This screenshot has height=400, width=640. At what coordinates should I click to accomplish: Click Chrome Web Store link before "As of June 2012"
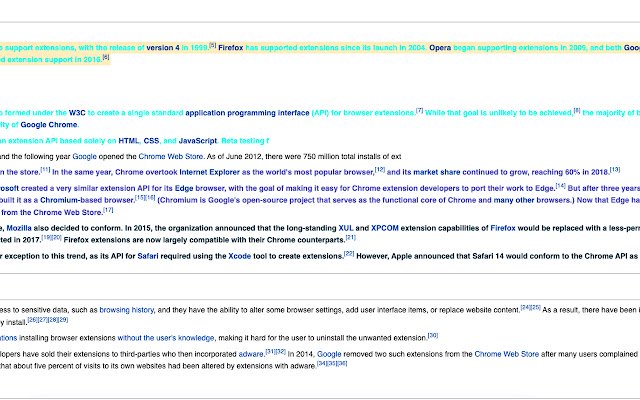(x=171, y=156)
